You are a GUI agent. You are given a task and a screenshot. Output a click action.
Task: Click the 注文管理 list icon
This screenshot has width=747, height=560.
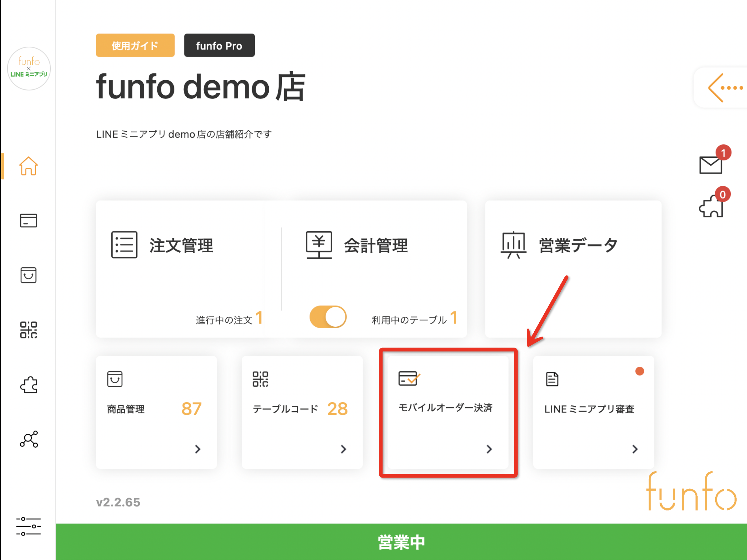tap(124, 245)
